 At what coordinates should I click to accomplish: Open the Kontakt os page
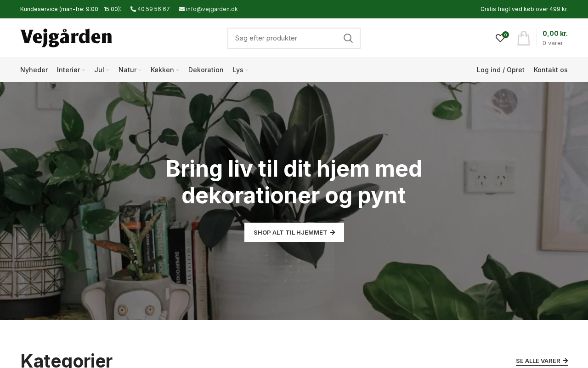551,70
